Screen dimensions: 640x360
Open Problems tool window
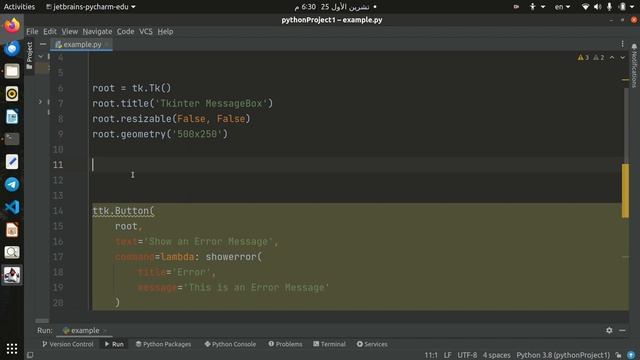pos(285,344)
